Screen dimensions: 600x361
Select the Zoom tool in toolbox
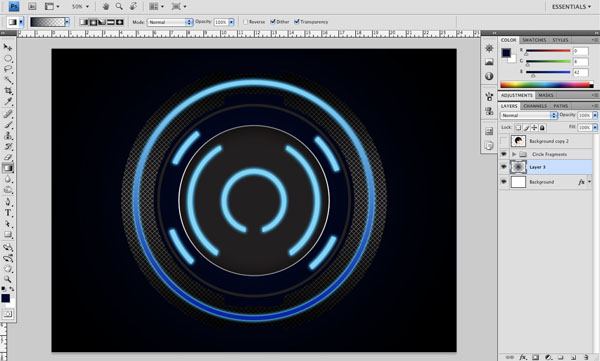point(8,279)
